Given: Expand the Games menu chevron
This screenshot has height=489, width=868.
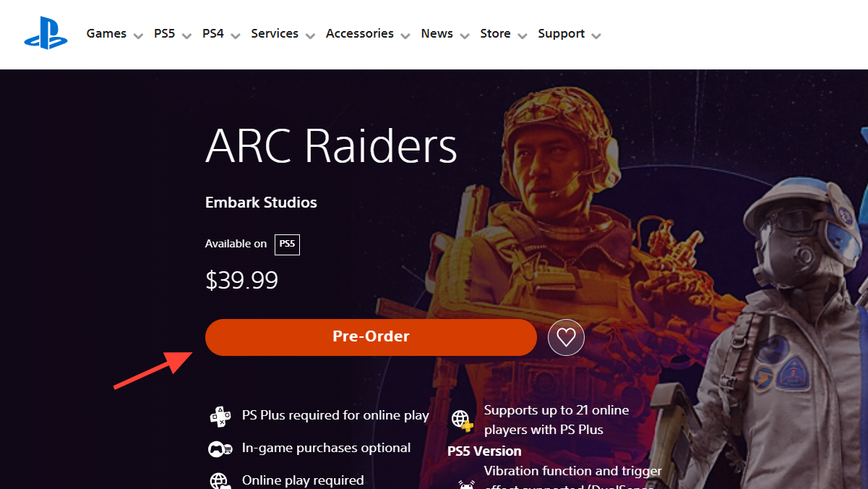Looking at the screenshot, I should point(138,35).
